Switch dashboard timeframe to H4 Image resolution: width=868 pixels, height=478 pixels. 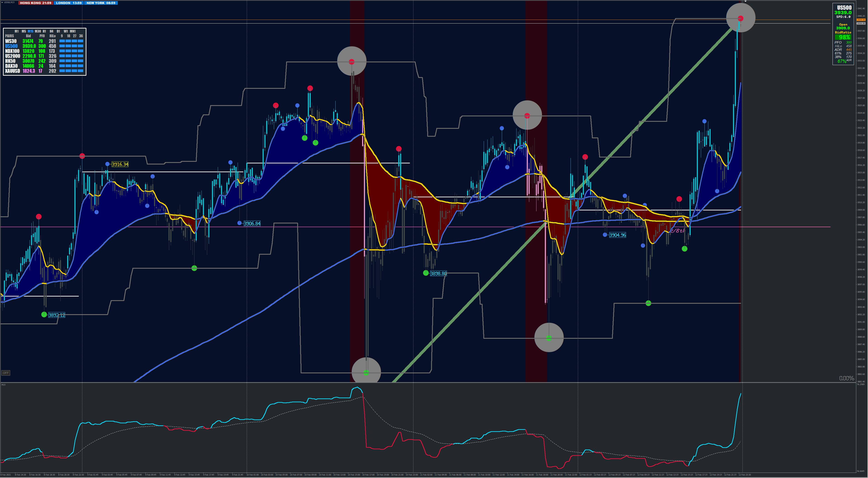point(51,31)
